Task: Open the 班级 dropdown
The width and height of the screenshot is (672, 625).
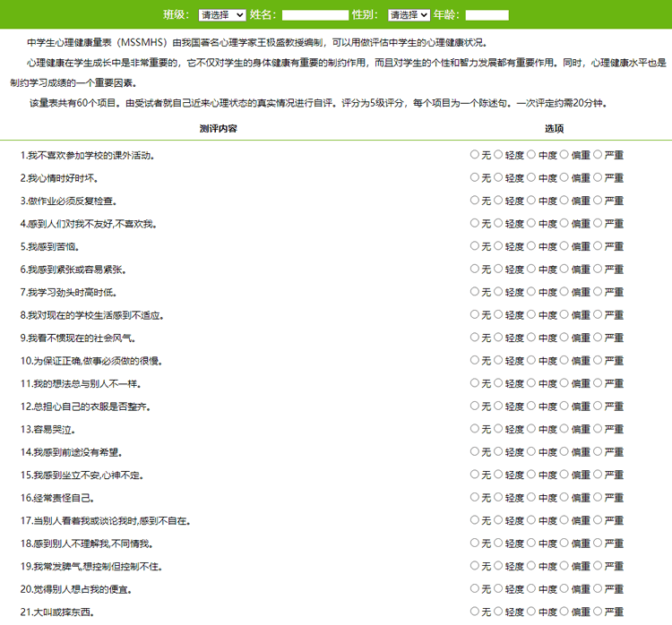Action: click(222, 15)
